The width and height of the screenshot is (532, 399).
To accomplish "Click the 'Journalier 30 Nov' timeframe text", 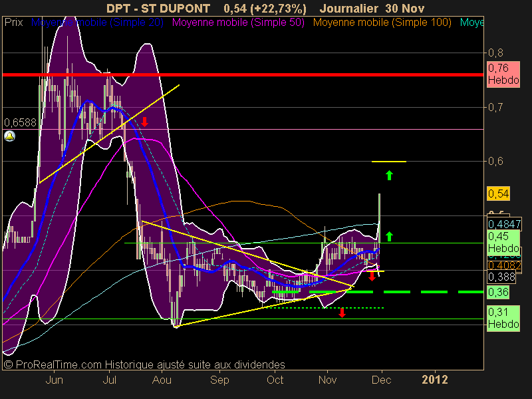I will click(x=372, y=8).
